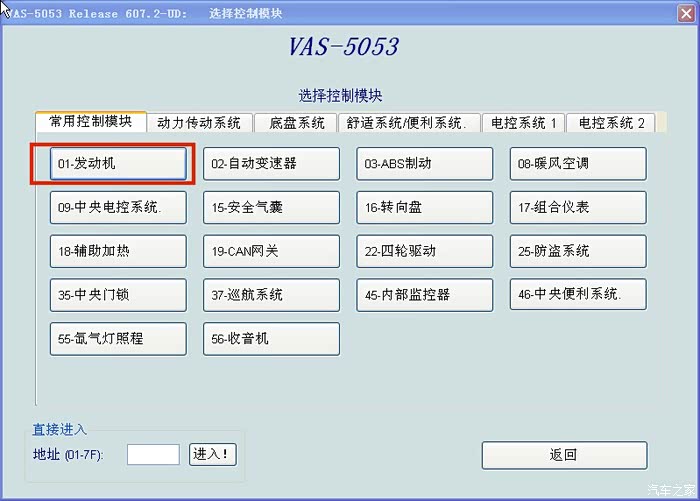Select 02-自动变速器 module button
Image resolution: width=700 pixels, height=501 pixels.
point(271,164)
